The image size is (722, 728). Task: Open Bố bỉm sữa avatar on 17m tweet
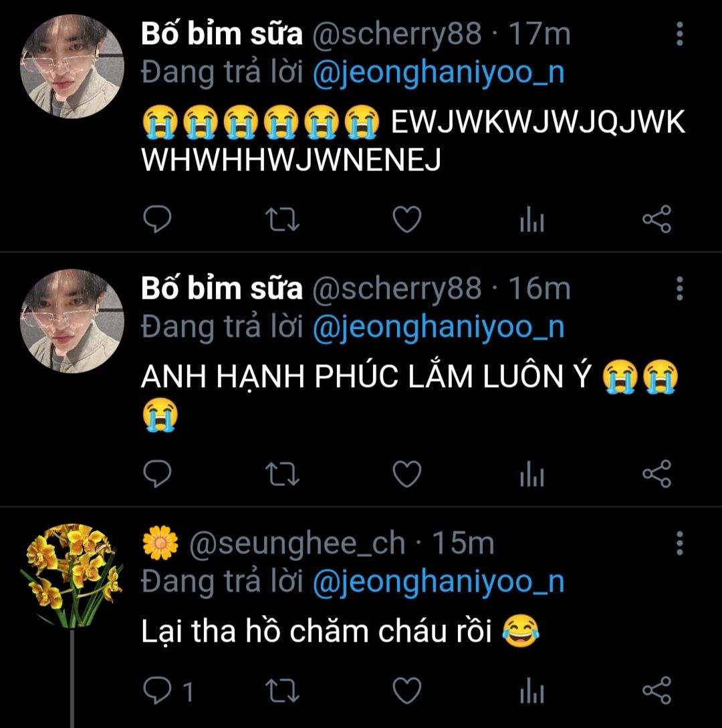72,66
